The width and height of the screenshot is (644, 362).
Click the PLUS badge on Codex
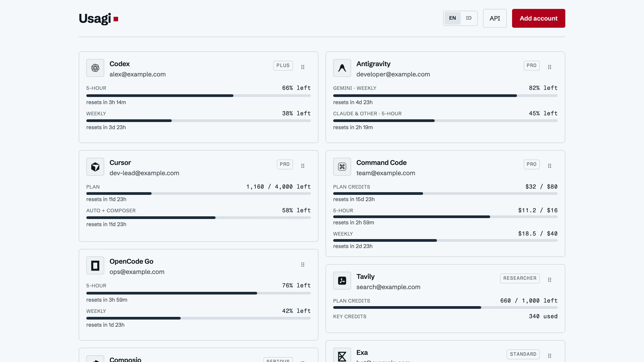click(283, 65)
